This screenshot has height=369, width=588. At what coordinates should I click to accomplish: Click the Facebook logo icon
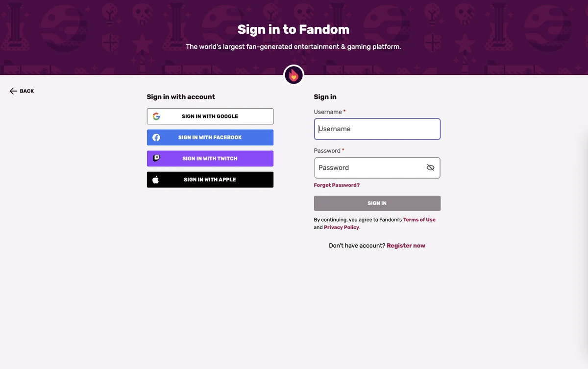156,138
